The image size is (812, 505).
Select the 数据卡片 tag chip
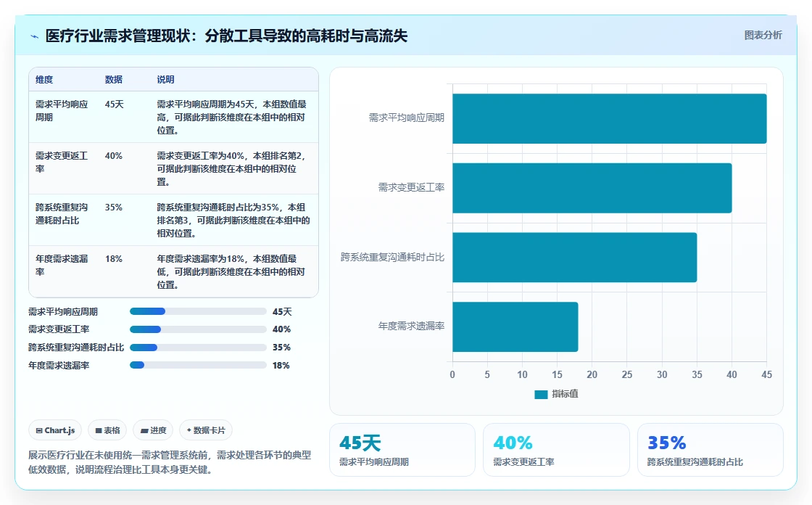pos(206,430)
